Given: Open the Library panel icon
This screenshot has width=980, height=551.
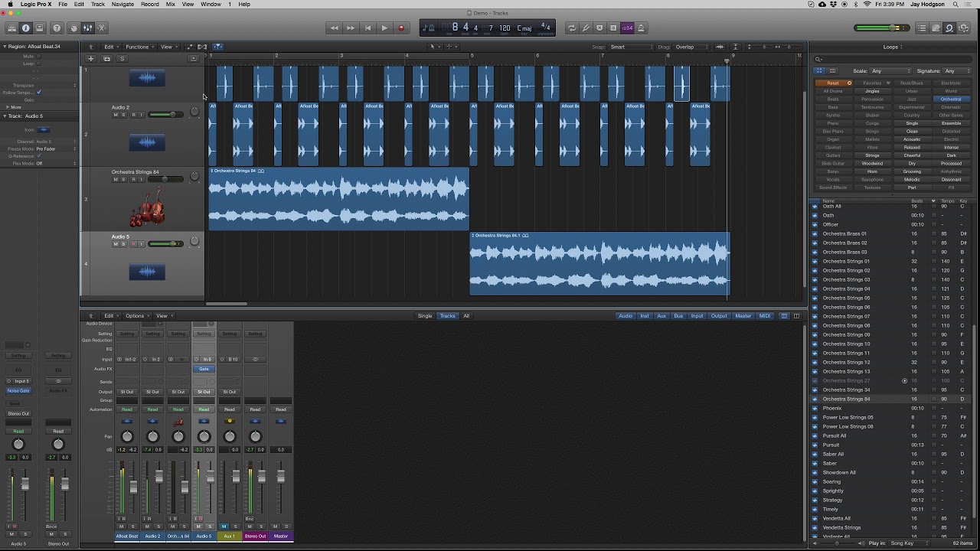Looking at the screenshot, I should [x=11, y=28].
